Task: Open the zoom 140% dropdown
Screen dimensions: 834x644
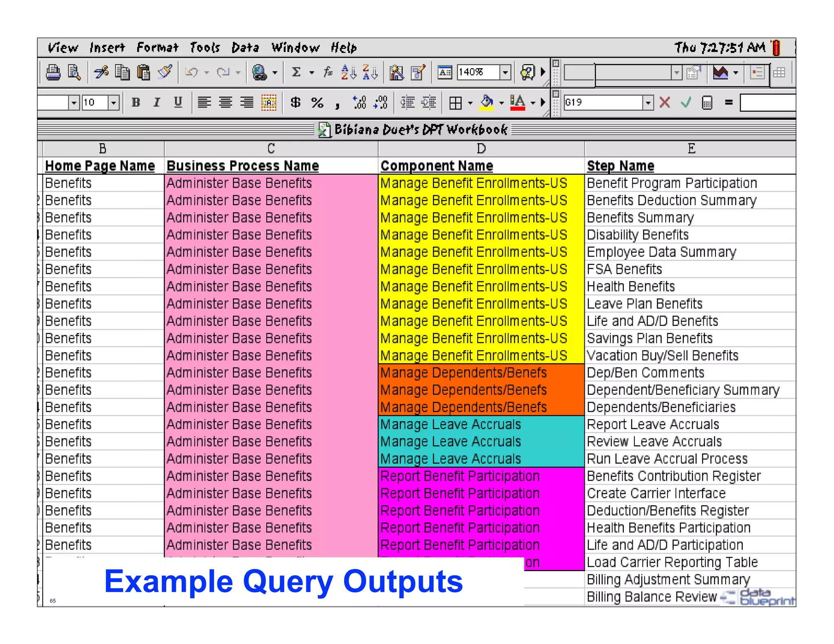Action: coord(505,72)
